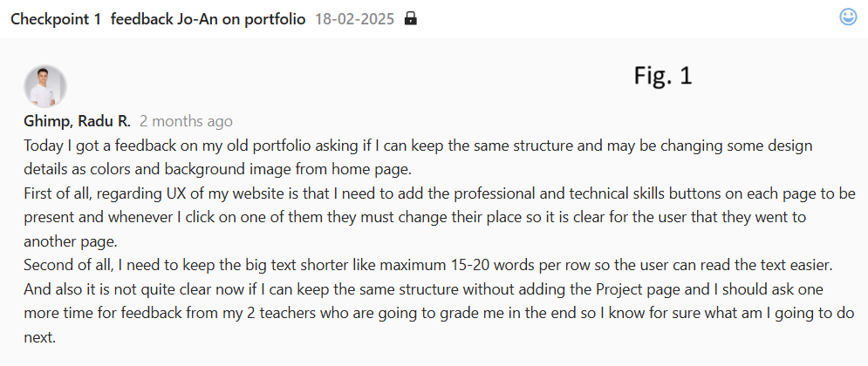The height and width of the screenshot is (366, 868).
Task: Open Radu's profile picture avatar
Action: point(45,87)
